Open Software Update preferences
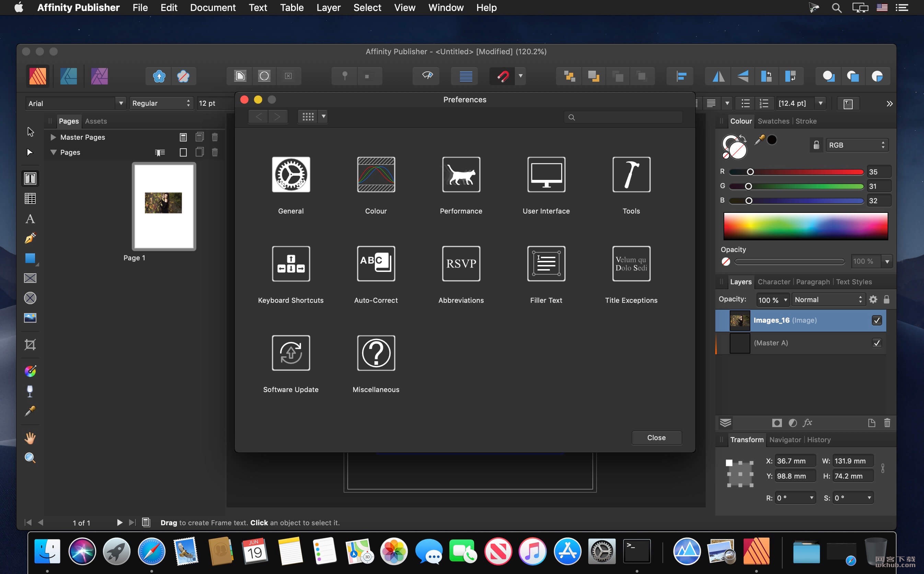The width and height of the screenshot is (924, 574). pyautogui.click(x=291, y=353)
